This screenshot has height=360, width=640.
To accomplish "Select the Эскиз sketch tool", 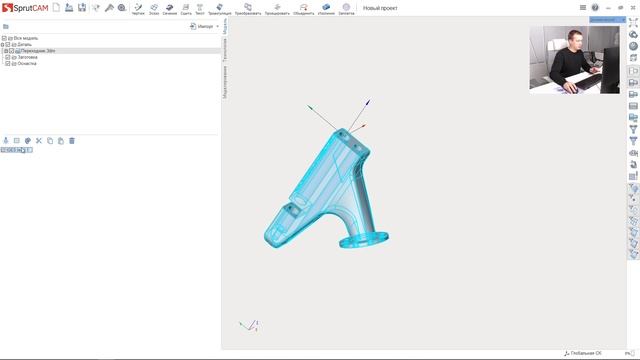I will [x=154, y=9].
